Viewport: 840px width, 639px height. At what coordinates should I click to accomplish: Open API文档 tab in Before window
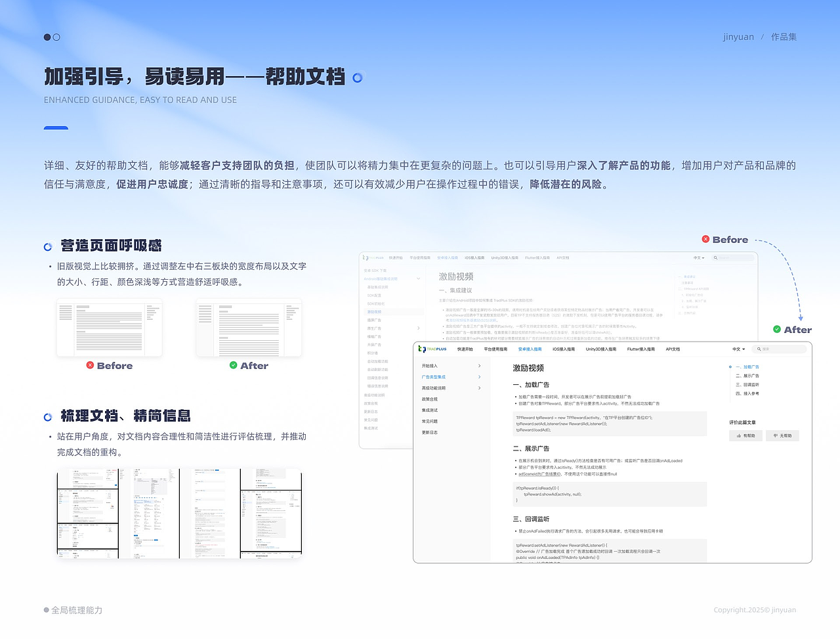tap(563, 258)
